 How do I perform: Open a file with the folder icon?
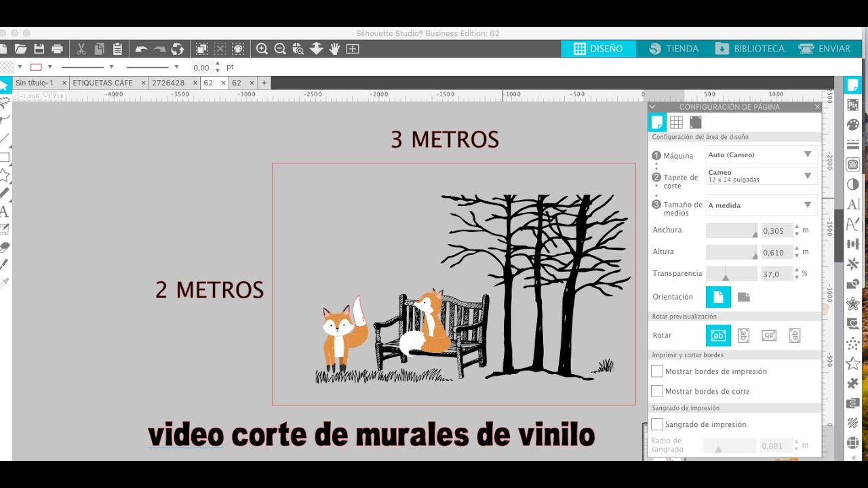point(21,49)
